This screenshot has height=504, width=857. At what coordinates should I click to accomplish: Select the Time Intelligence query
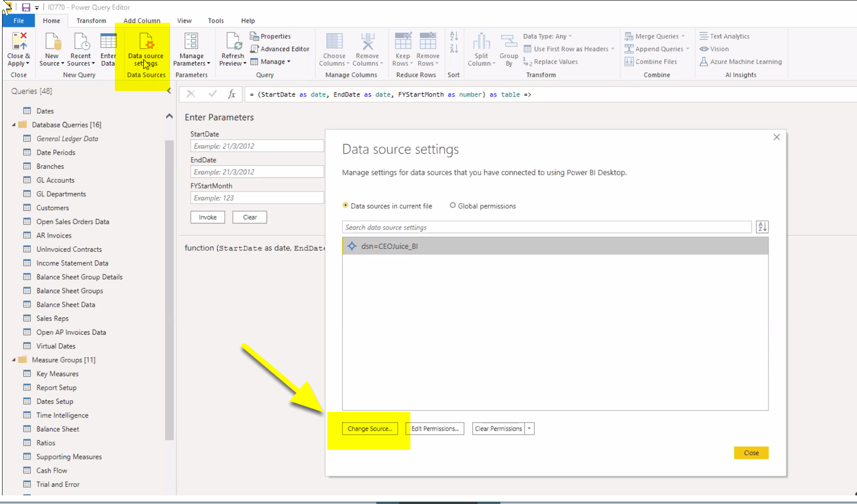62,415
